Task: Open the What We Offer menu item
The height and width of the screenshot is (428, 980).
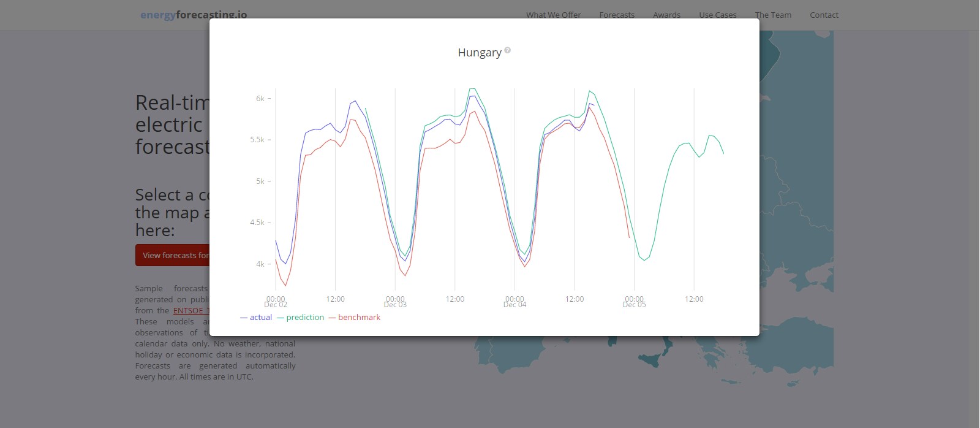Action: click(x=554, y=15)
